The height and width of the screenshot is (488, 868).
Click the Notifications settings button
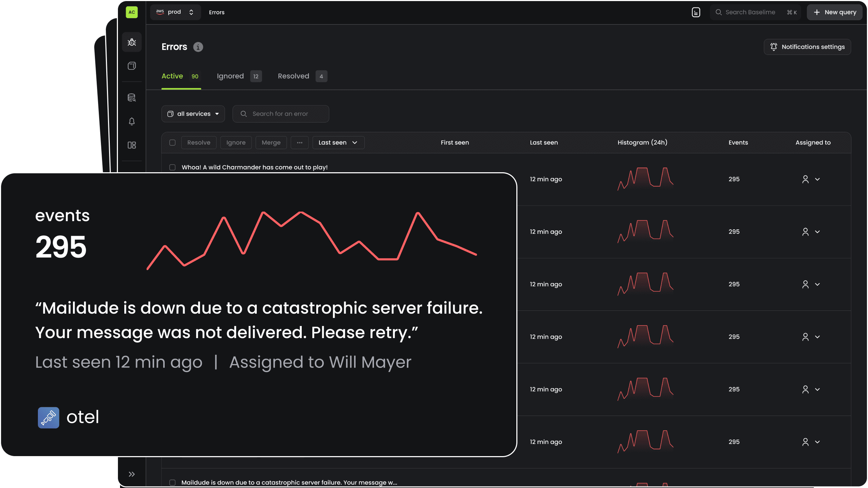(807, 47)
